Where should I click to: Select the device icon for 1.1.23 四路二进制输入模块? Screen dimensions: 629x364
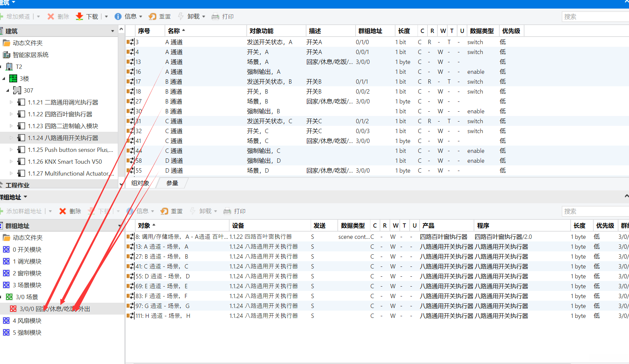[x=21, y=126]
